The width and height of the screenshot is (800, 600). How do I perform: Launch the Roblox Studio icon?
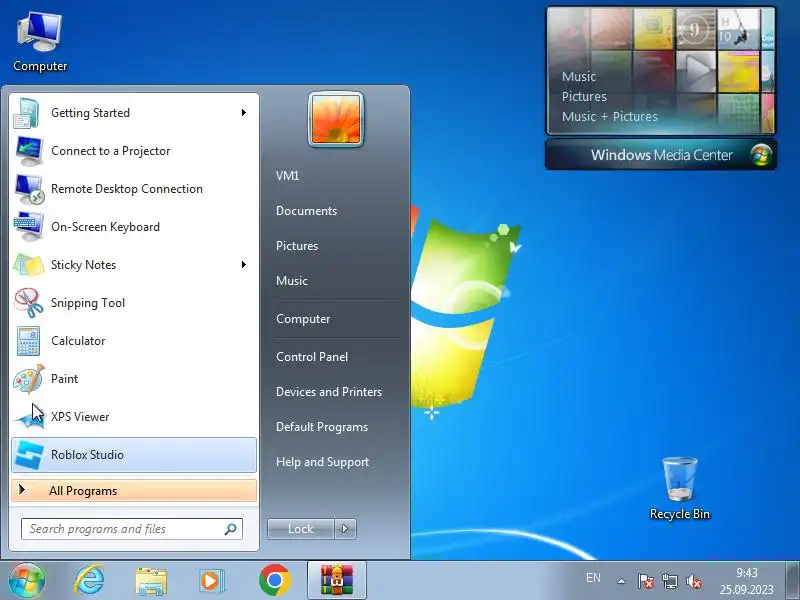click(x=29, y=455)
